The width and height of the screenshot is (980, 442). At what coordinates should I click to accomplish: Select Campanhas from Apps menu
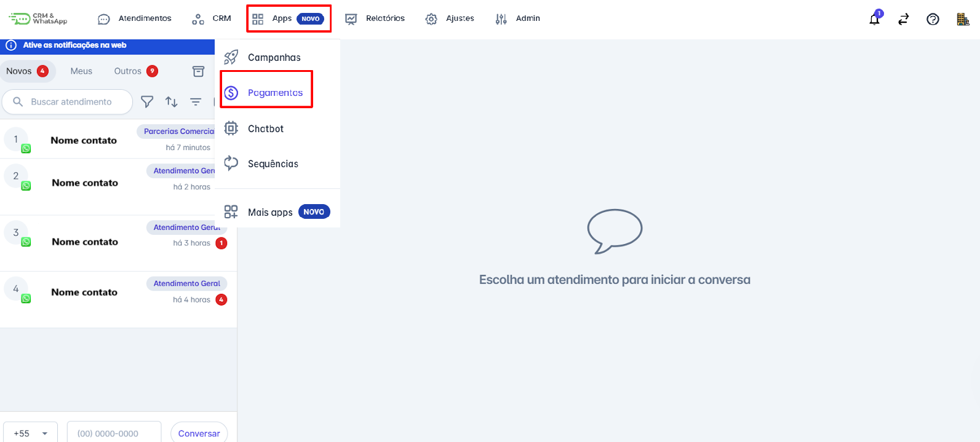[274, 57]
